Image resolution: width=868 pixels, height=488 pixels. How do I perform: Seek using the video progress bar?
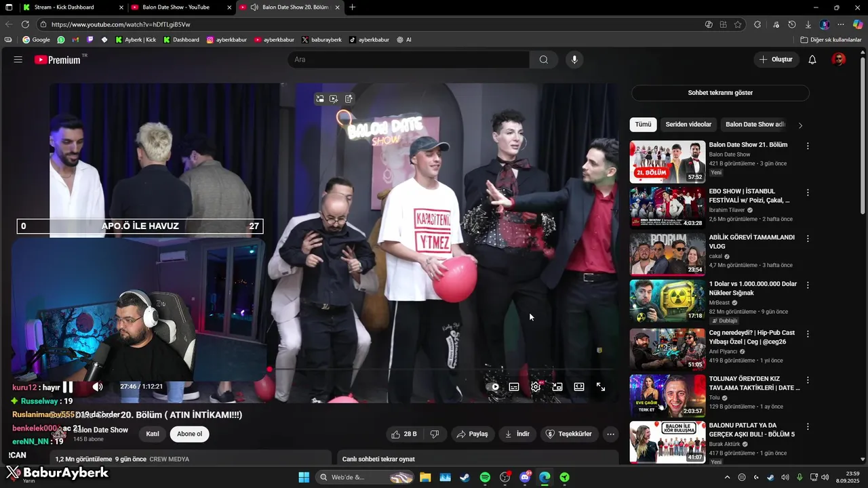[335, 370]
